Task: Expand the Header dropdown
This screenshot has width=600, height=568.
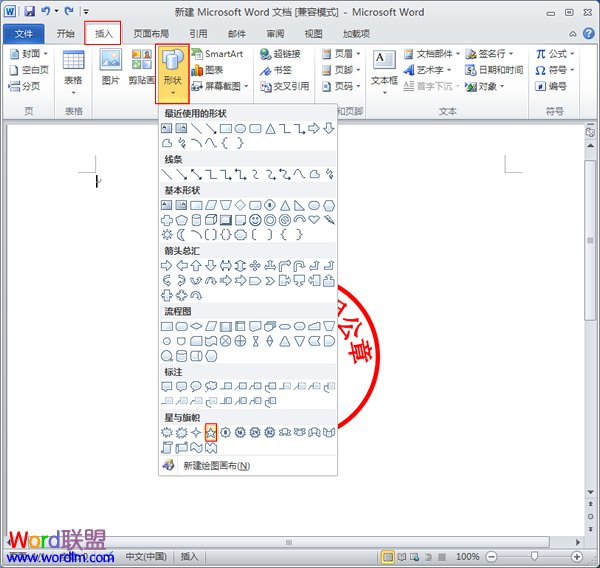Action: tap(341, 54)
